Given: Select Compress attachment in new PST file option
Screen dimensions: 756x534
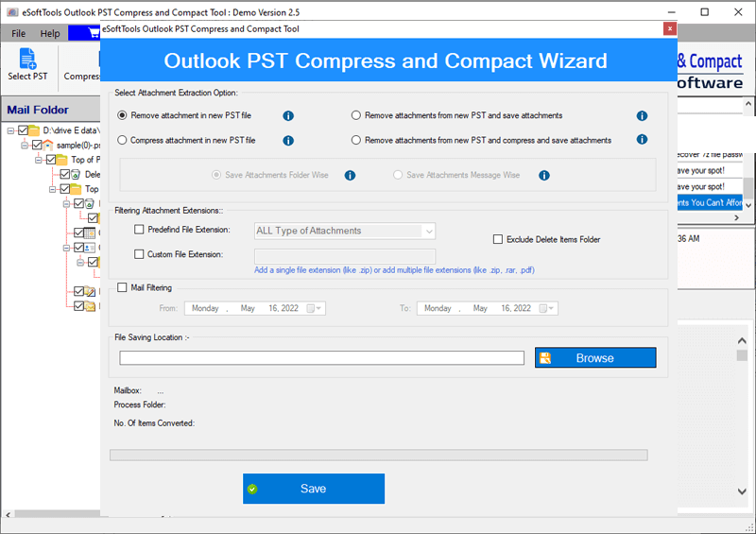Looking at the screenshot, I should click(123, 140).
